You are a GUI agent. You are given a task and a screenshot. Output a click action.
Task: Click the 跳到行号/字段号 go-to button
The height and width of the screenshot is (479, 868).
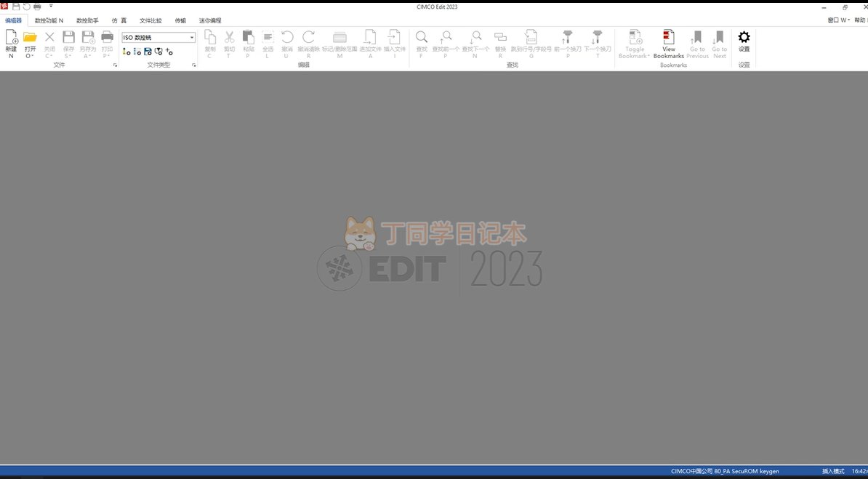click(531, 44)
